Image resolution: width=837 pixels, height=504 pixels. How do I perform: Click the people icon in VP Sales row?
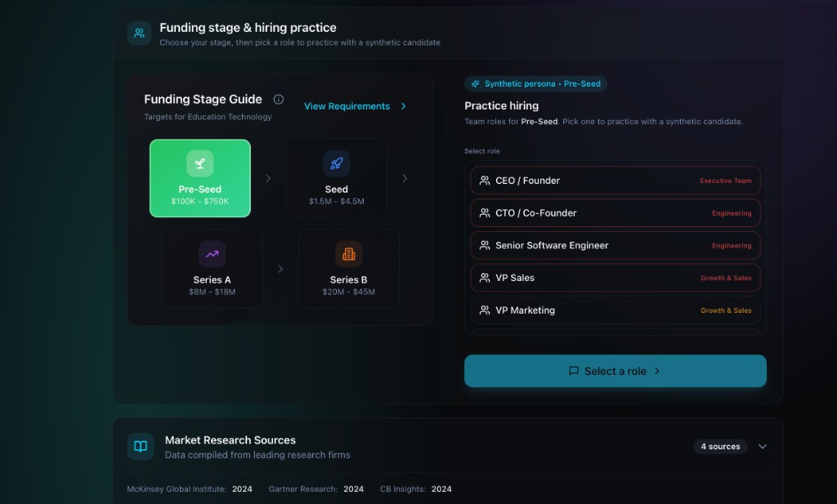tap(485, 278)
